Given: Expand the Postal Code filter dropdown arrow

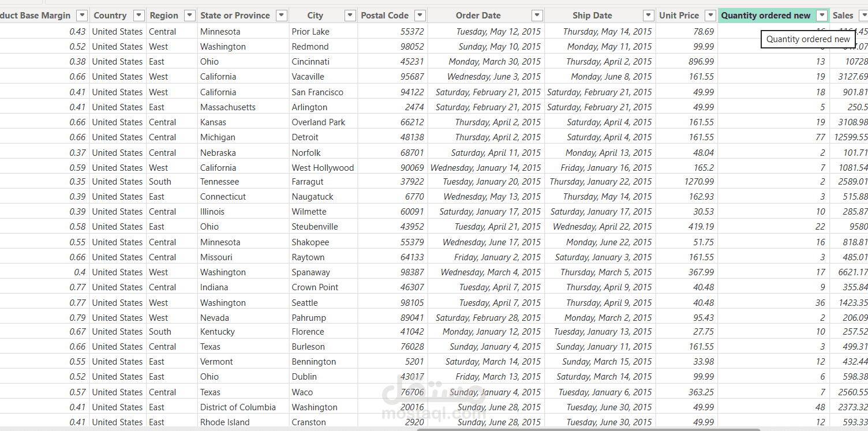Looking at the screenshot, I should pos(420,16).
